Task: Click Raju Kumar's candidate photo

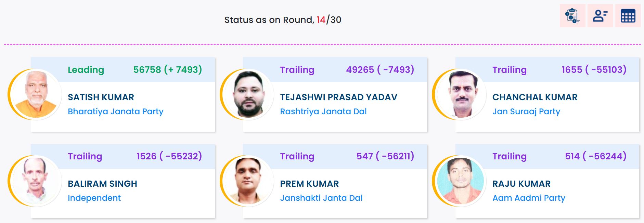Action: click(461, 181)
